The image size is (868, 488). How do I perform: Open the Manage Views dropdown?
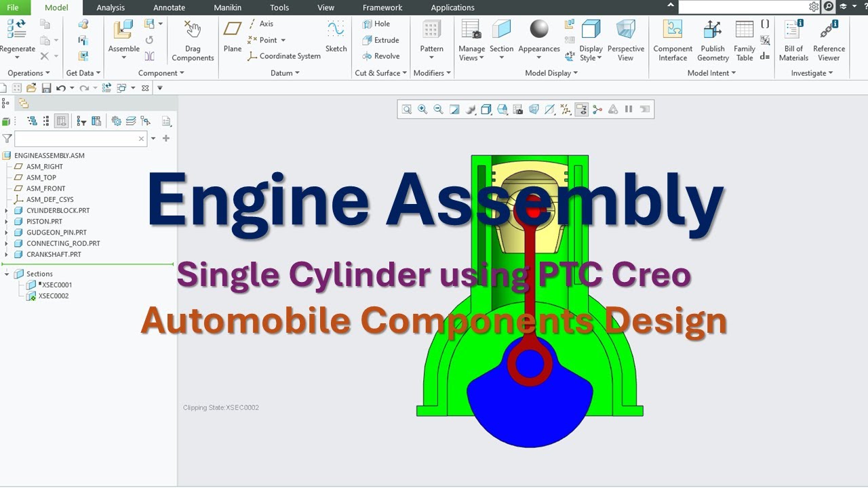(481, 58)
